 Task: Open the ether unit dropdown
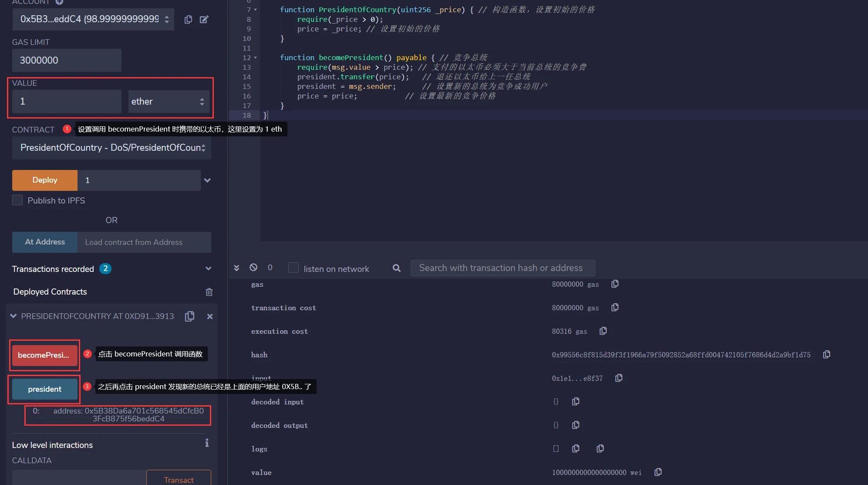(169, 102)
